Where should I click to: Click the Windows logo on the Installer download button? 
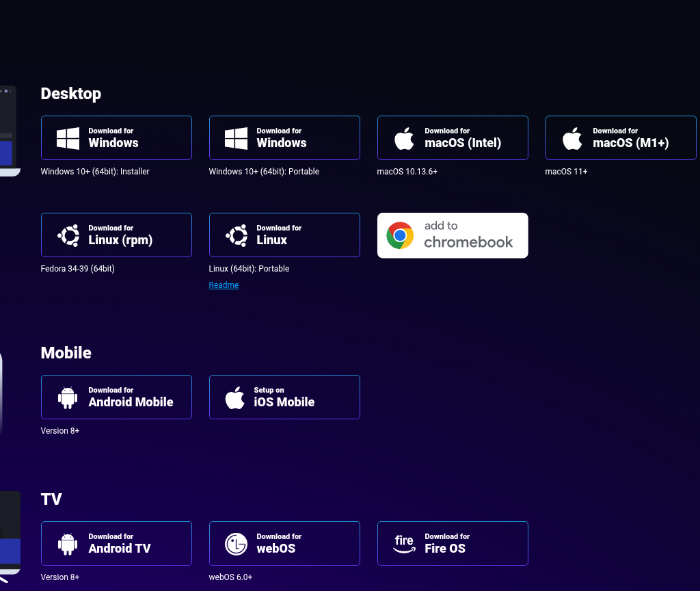pyautogui.click(x=68, y=138)
